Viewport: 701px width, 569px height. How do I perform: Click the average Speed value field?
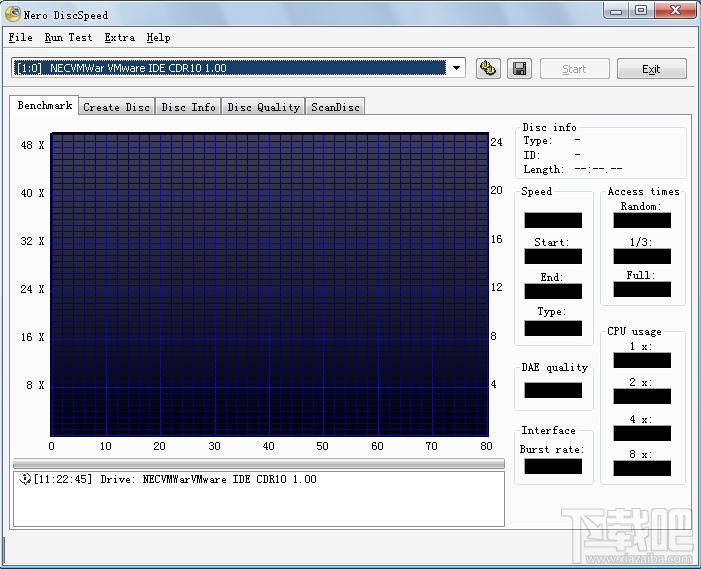(553, 220)
